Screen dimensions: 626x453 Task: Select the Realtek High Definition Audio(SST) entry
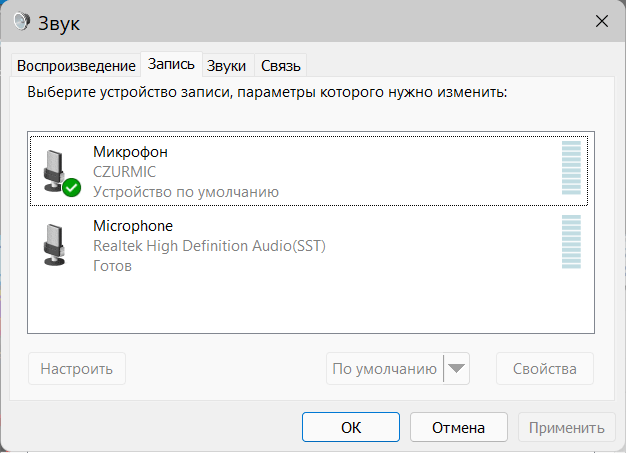(x=209, y=245)
